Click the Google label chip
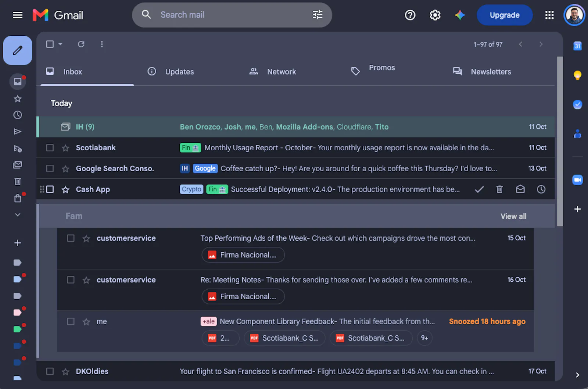This screenshot has width=588, height=389. tap(205, 168)
